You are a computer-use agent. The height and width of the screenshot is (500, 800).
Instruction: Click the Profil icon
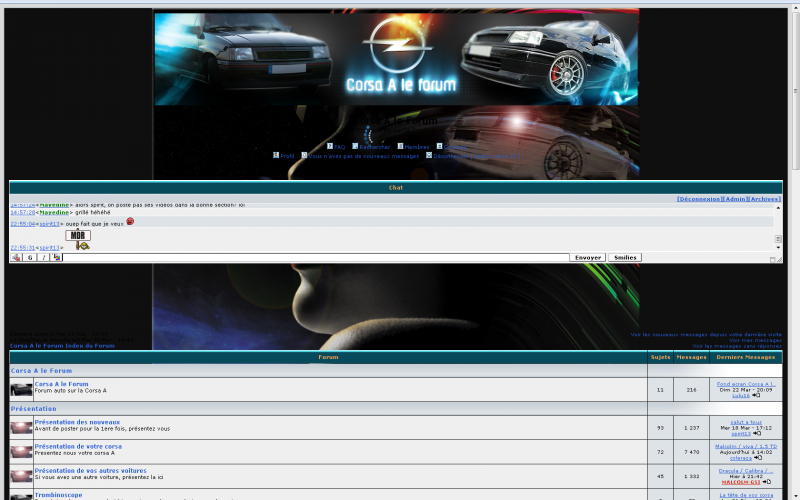276,155
